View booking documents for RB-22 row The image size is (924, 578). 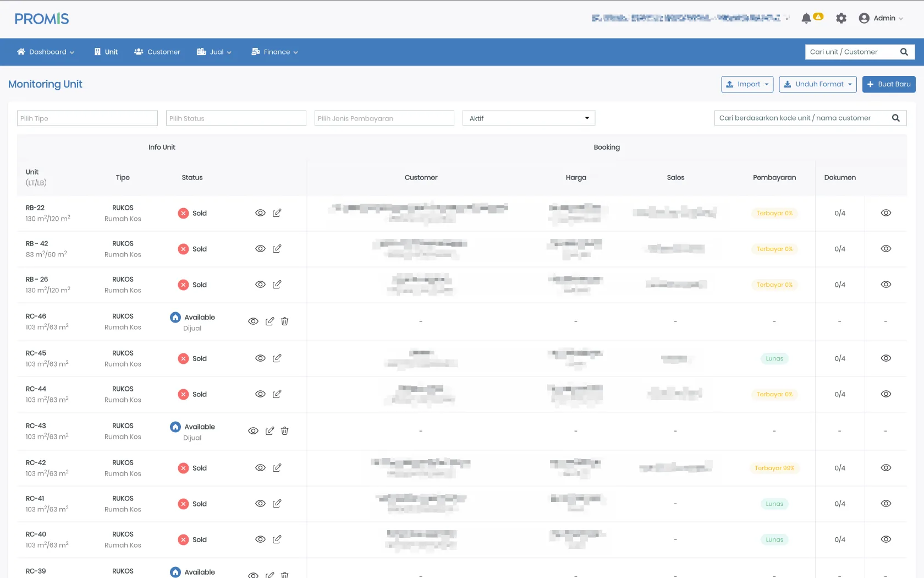tap(886, 213)
